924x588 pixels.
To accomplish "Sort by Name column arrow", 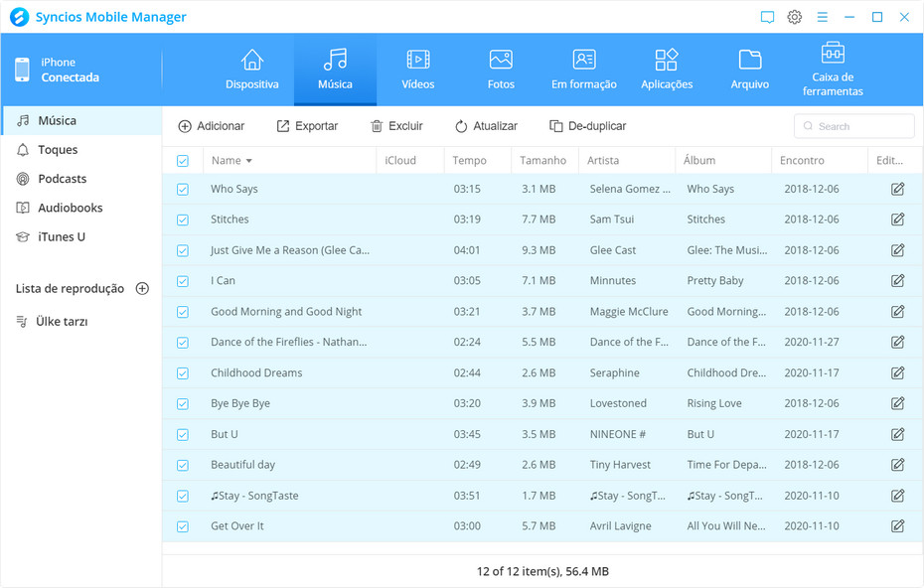I will coord(248,161).
